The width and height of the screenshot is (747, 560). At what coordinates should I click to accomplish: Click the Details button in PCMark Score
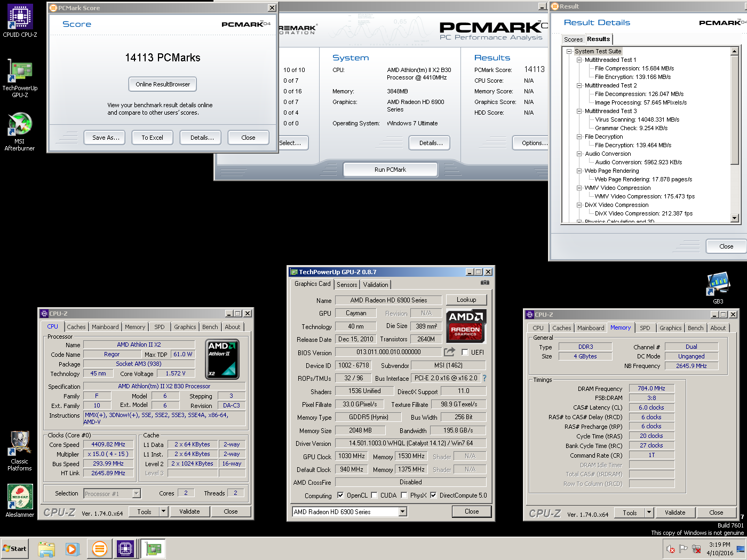202,138
